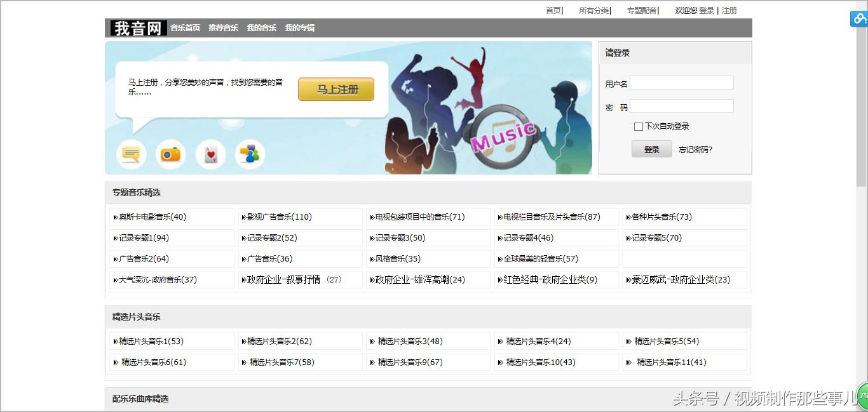Click the 我音网 site logo
868x412 pixels.
137,27
